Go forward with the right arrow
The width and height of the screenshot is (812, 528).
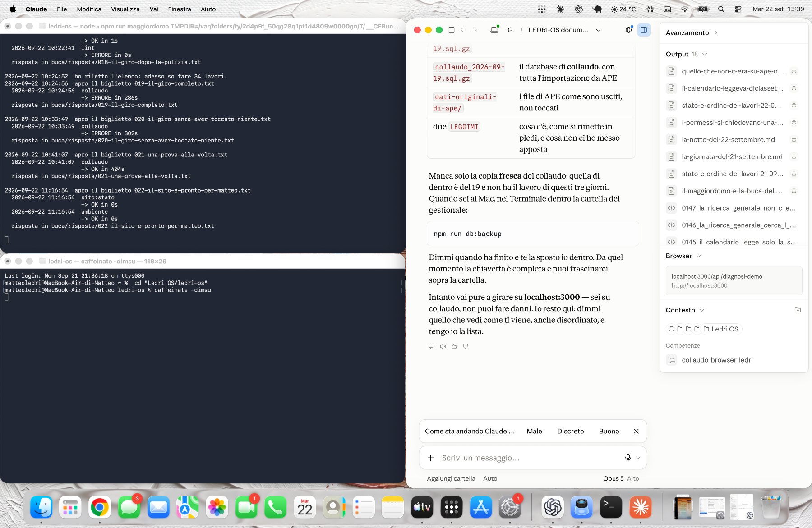[475, 30]
